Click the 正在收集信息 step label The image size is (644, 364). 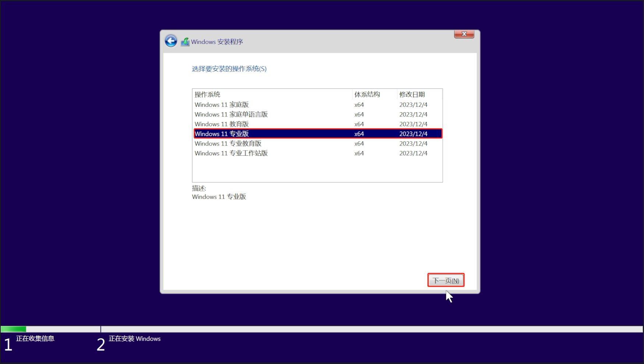pyautogui.click(x=35, y=338)
